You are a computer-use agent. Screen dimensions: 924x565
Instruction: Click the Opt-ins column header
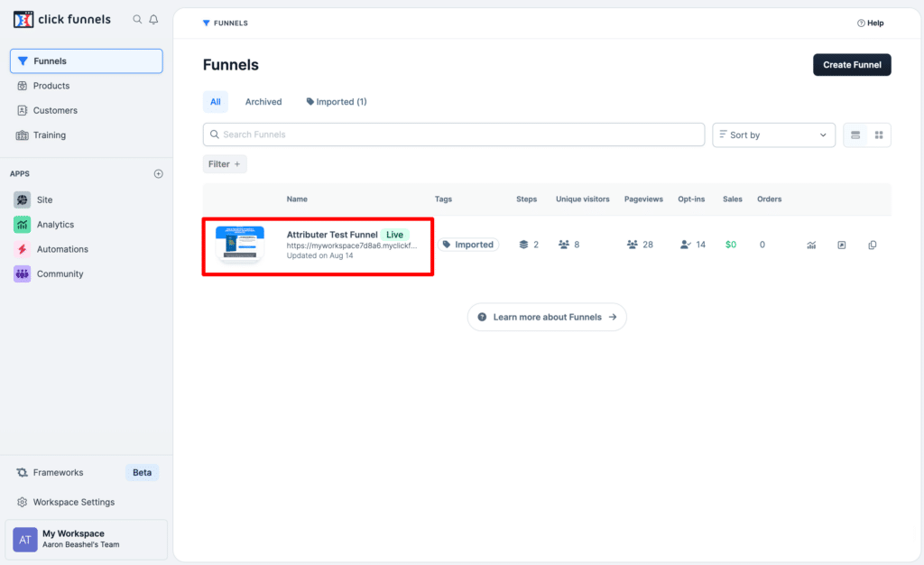(x=691, y=199)
